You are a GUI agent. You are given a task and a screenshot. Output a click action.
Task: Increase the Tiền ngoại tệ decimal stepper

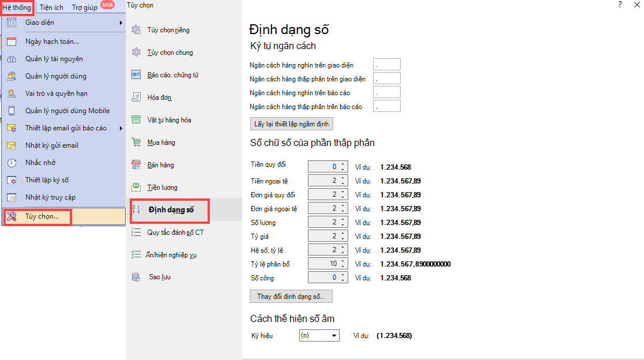coord(344,178)
